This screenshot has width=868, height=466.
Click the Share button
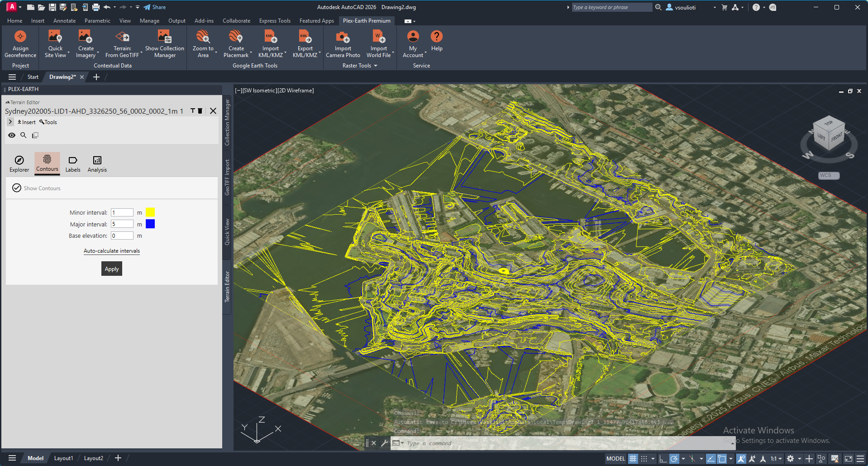coord(154,7)
